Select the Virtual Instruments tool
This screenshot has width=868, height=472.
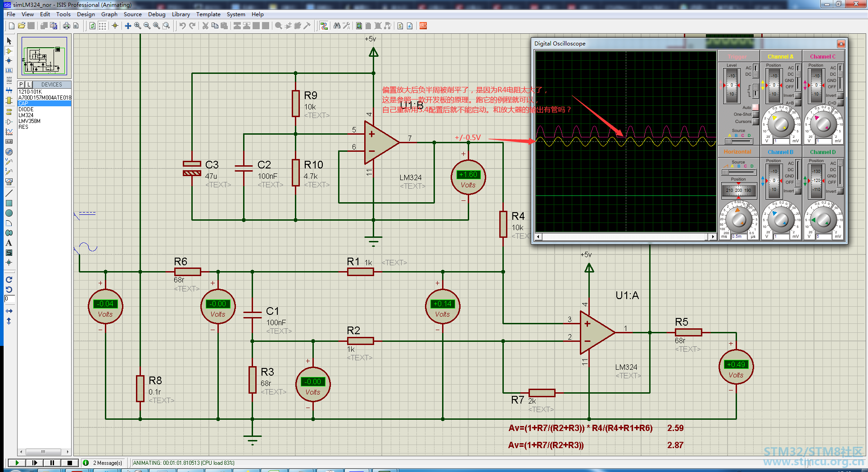(x=9, y=182)
